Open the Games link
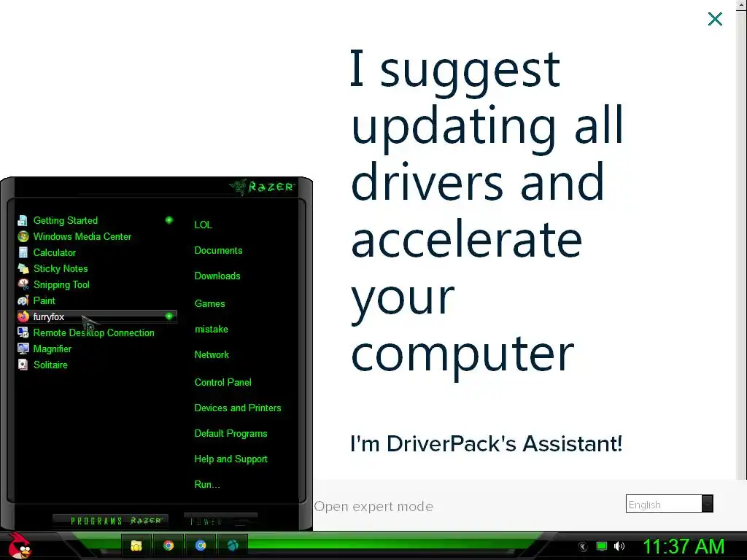Image resolution: width=747 pixels, height=560 pixels. tap(209, 304)
